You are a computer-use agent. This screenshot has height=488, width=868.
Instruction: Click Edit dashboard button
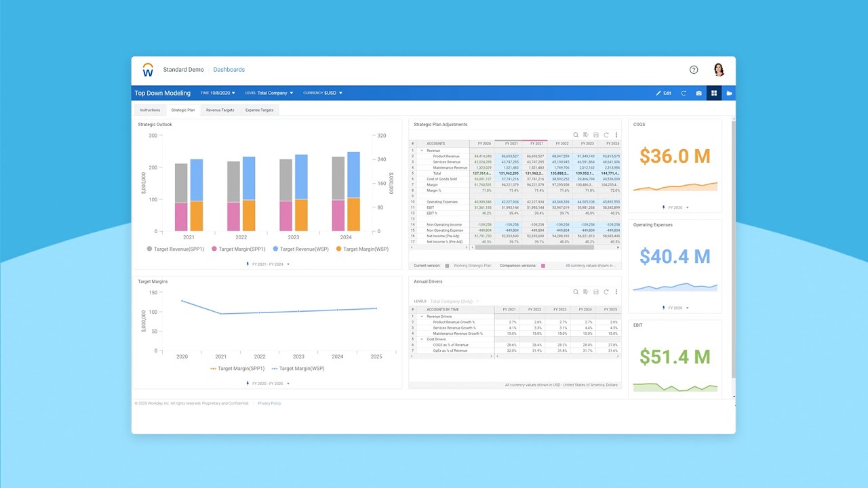[663, 93]
